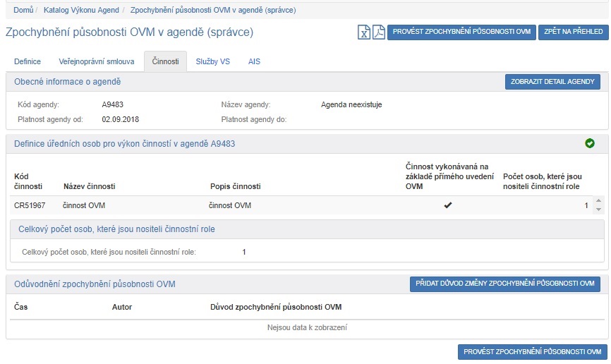Decrease the person count with the down arrow
Viewport: 611px width, 364px height.
tap(599, 210)
